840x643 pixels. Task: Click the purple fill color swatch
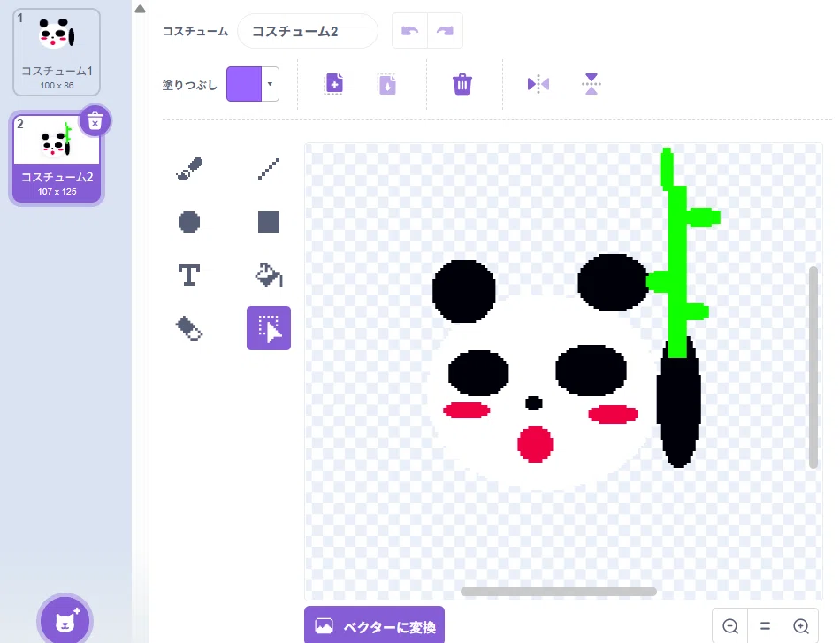pos(244,84)
